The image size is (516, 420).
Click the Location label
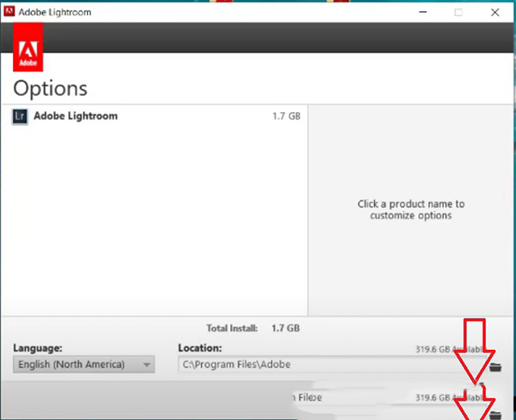click(x=200, y=348)
